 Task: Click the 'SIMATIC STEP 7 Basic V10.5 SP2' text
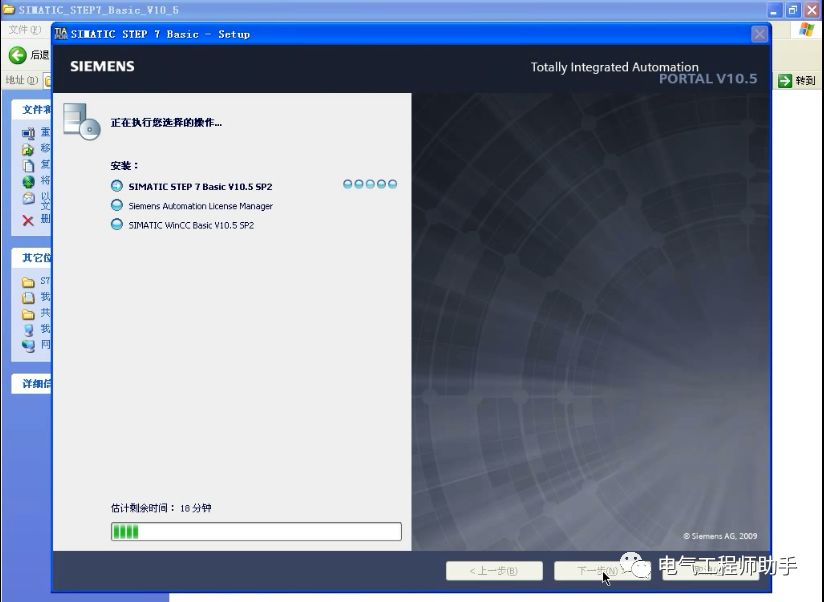pyautogui.click(x=200, y=186)
